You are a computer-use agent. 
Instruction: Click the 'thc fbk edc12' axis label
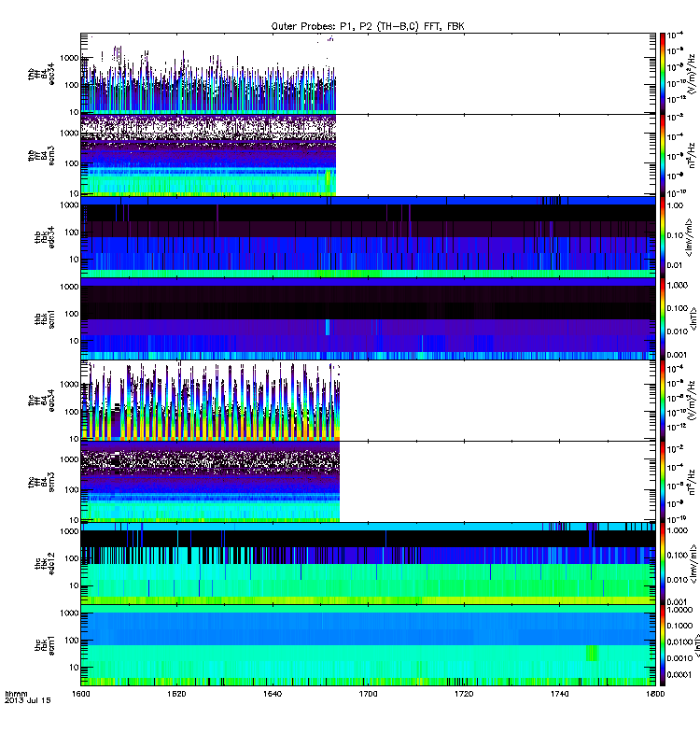click(x=45, y=564)
